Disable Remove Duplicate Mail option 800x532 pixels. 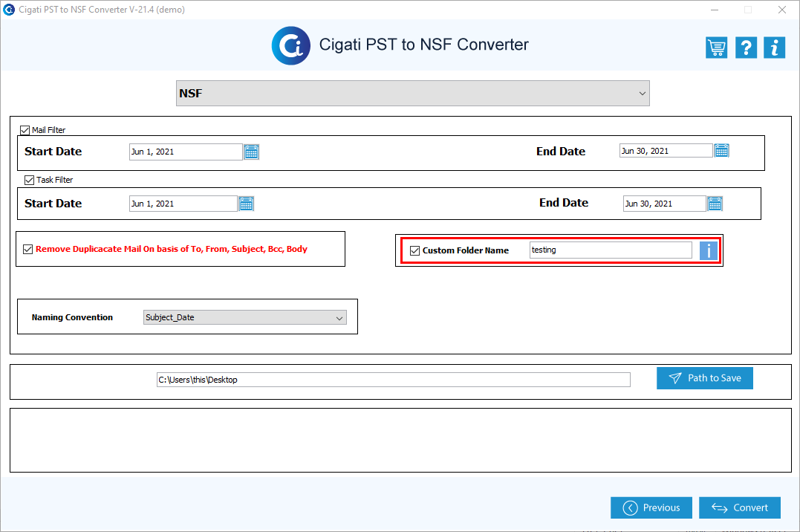[x=28, y=249]
